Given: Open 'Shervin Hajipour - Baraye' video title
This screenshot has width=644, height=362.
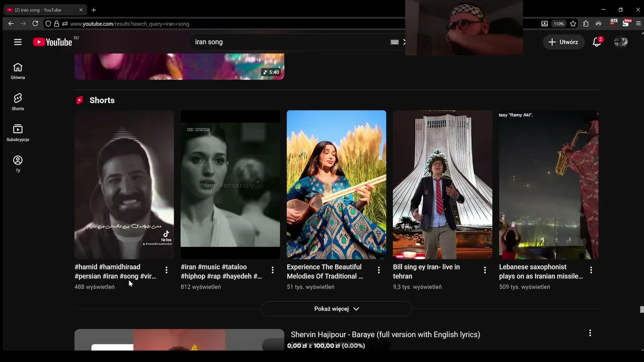Looking at the screenshot, I should click(385, 334).
